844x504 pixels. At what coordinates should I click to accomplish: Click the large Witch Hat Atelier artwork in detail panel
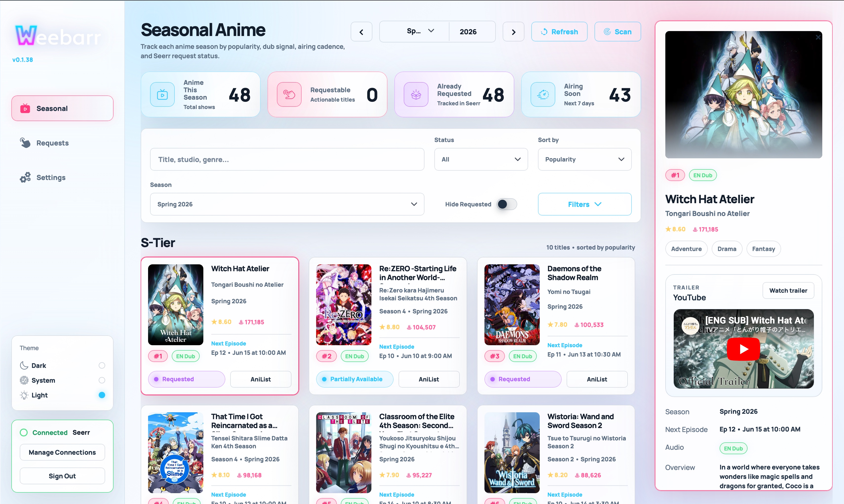743,94
